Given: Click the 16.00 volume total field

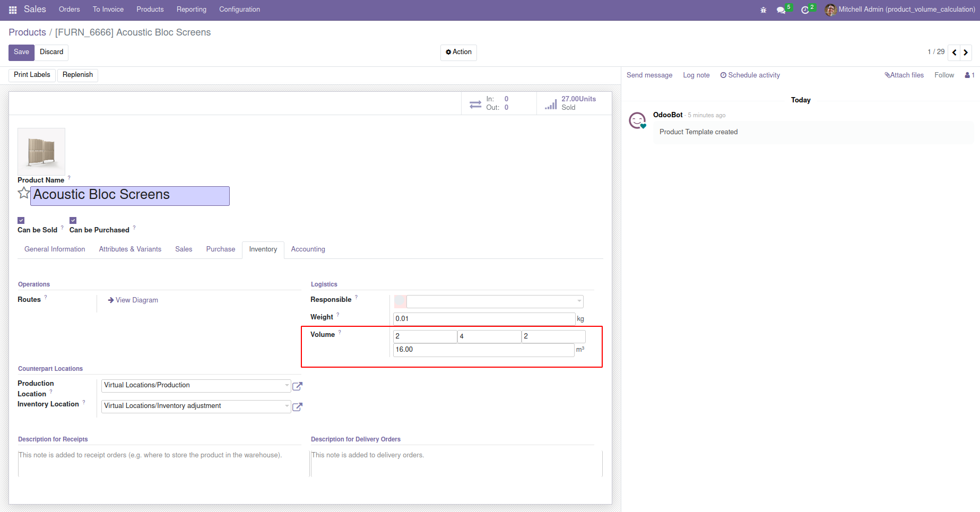Looking at the screenshot, I should pyautogui.click(x=483, y=350).
